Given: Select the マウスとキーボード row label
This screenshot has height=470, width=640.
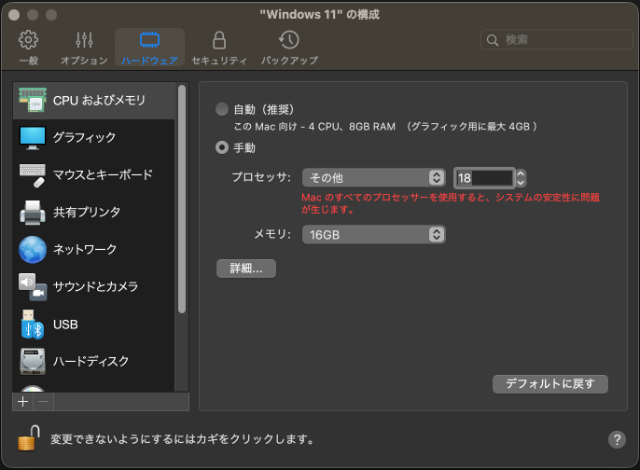Looking at the screenshot, I should (x=103, y=175).
